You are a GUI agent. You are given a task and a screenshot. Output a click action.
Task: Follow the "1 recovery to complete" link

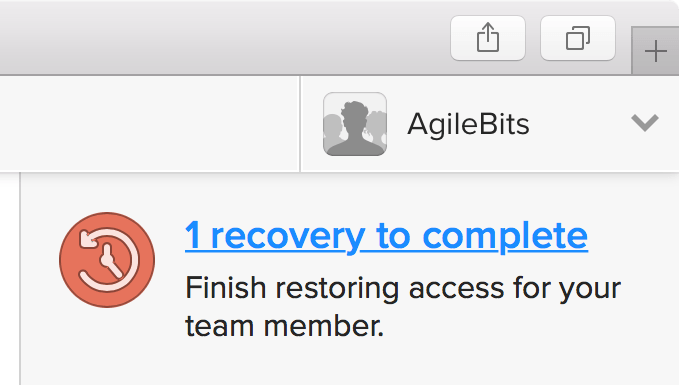tap(386, 236)
